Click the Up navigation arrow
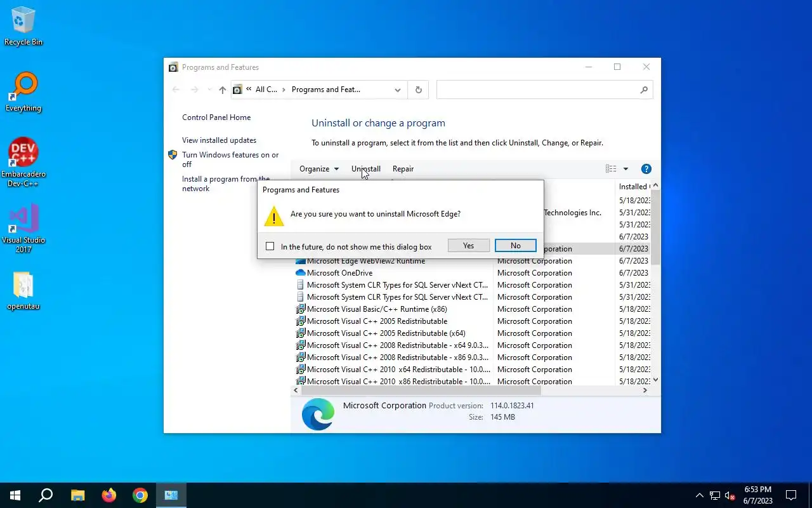 (x=222, y=90)
